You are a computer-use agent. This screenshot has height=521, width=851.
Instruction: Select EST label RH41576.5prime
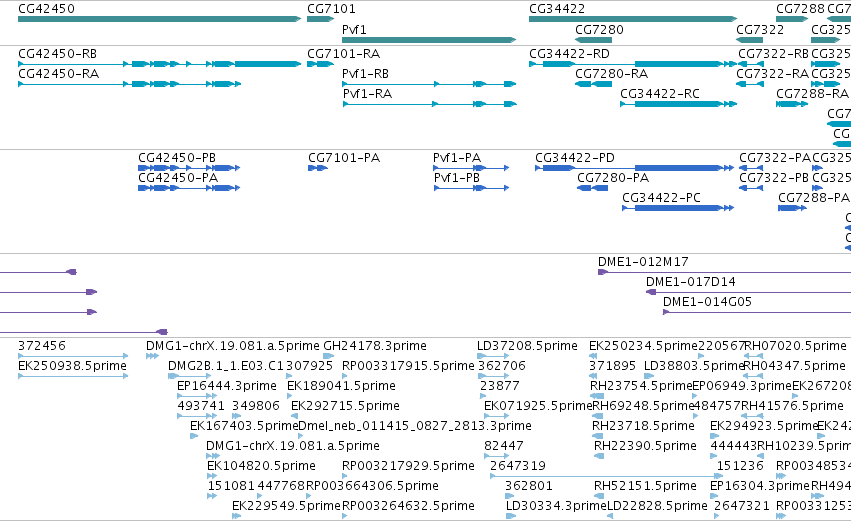click(x=792, y=406)
